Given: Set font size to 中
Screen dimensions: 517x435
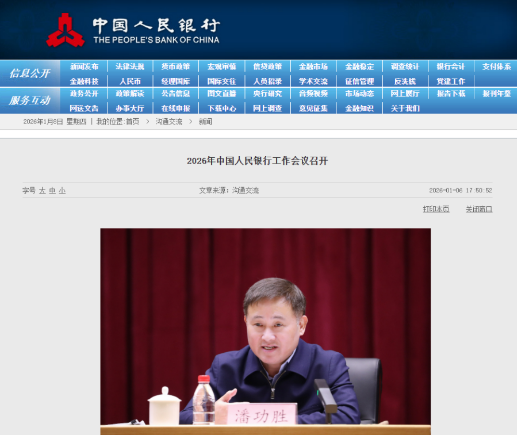Looking at the screenshot, I should click(52, 191).
